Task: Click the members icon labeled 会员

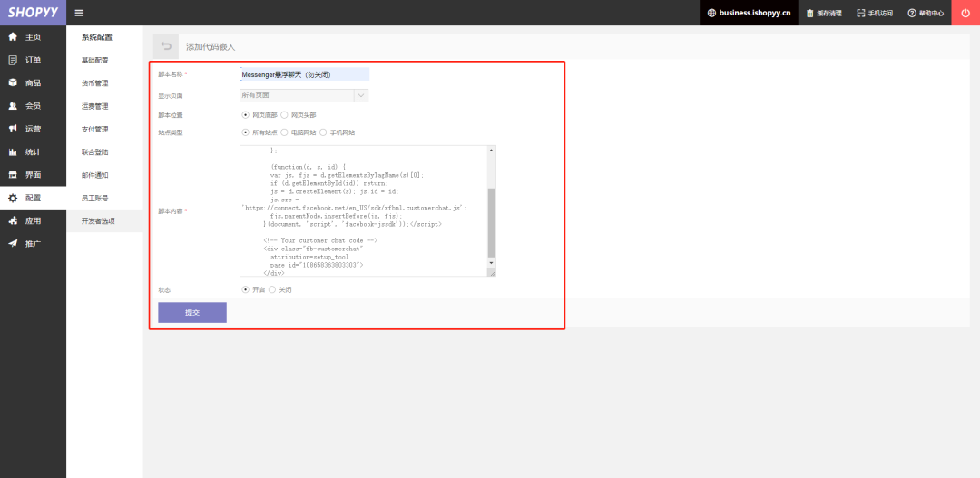Action: (x=13, y=106)
